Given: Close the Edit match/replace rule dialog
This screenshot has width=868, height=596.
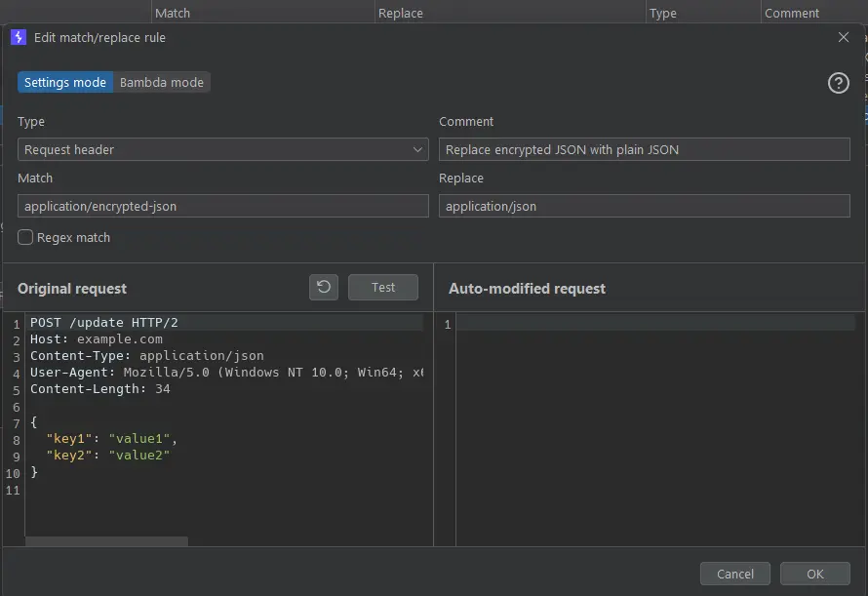Looking at the screenshot, I should click(x=843, y=37).
